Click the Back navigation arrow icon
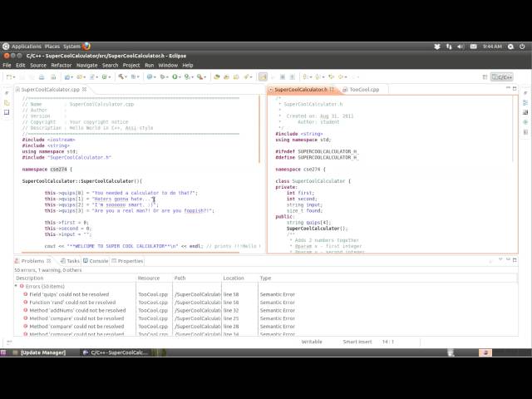The height and width of the screenshot is (399, 532). pos(341,77)
